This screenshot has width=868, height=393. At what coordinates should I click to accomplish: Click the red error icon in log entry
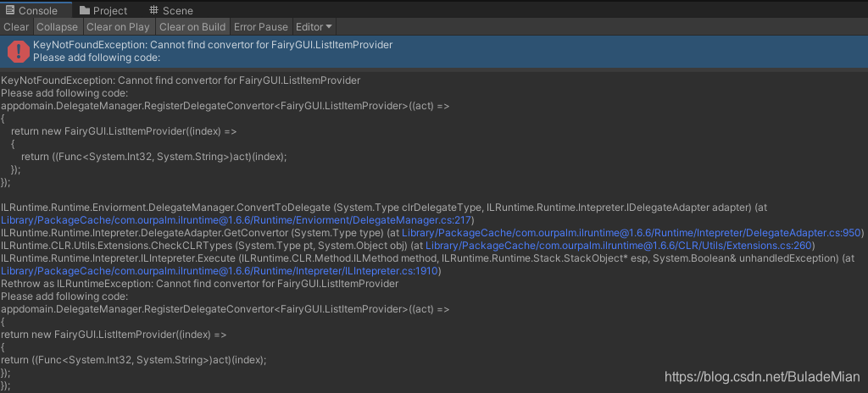[19, 52]
